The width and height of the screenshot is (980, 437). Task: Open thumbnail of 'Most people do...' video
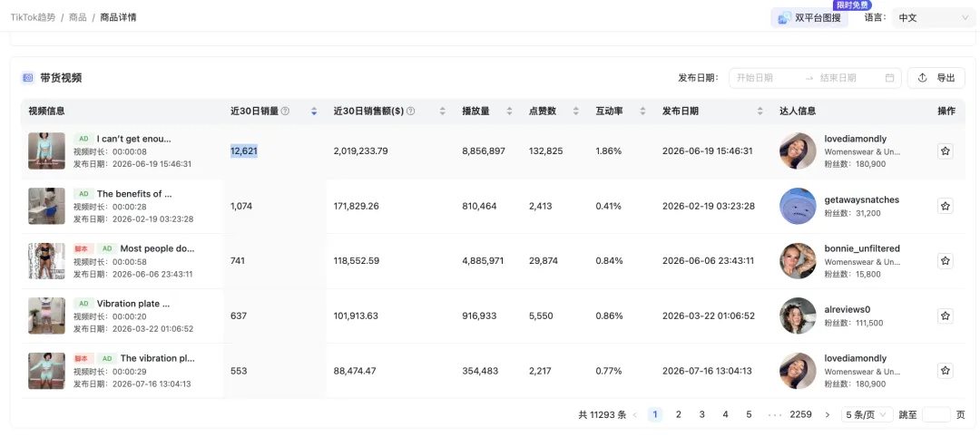click(46, 261)
